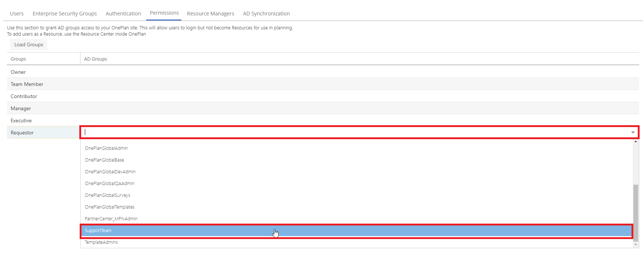Click the AD Groups column header
644x253 pixels.
click(360, 59)
